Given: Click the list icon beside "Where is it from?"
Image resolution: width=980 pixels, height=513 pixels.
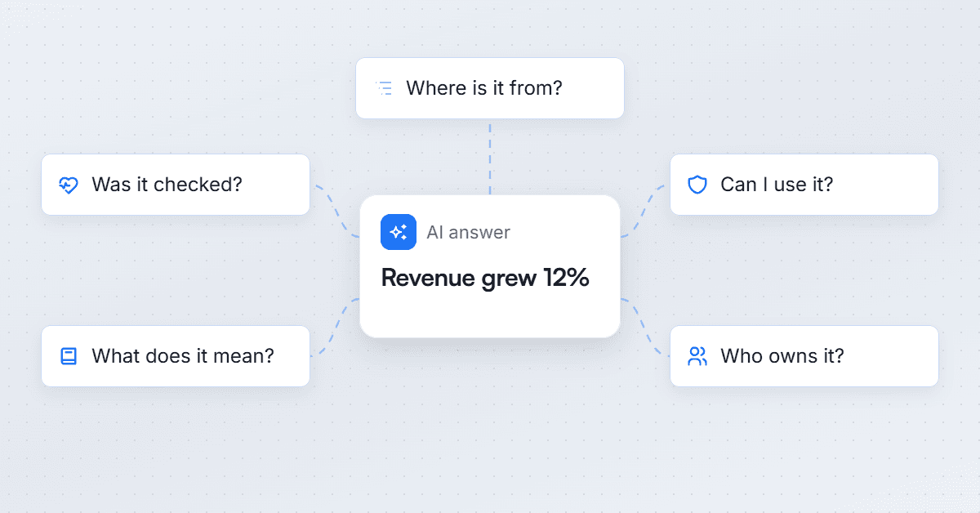Looking at the screenshot, I should tap(383, 88).
